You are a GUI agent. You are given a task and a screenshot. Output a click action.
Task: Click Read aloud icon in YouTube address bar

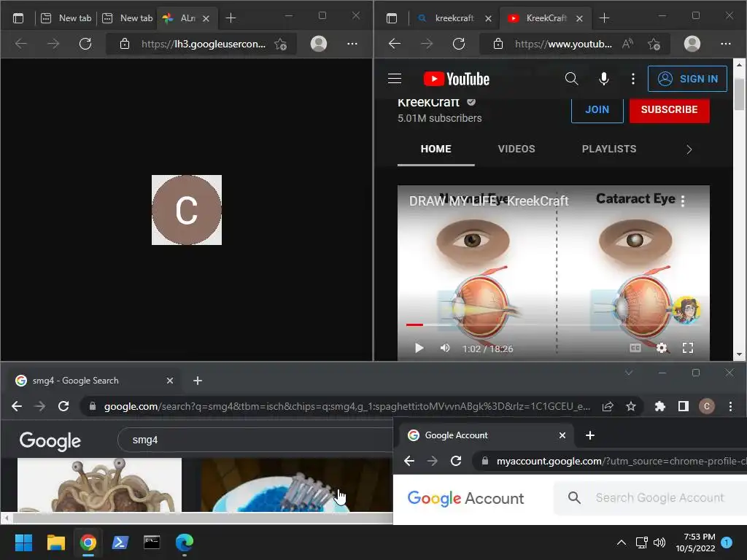pos(628,44)
